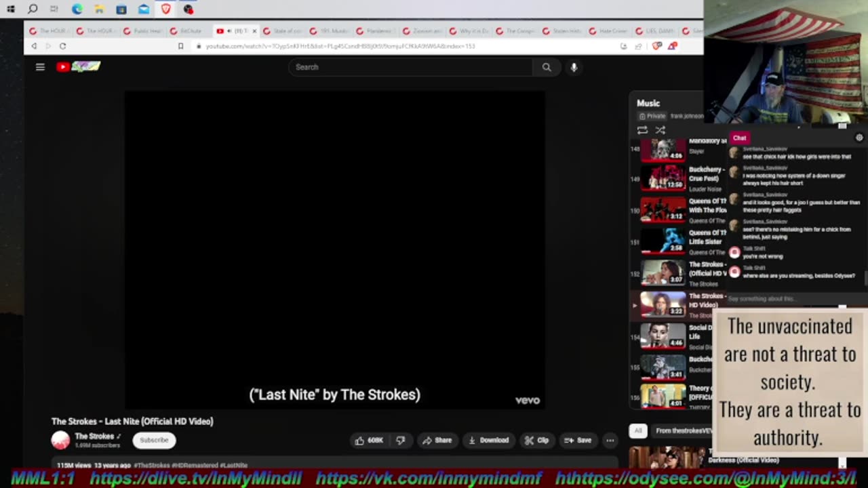This screenshot has height=488, width=868.
Task: Open the Brave Shields lion icon
Action: [x=656, y=46]
